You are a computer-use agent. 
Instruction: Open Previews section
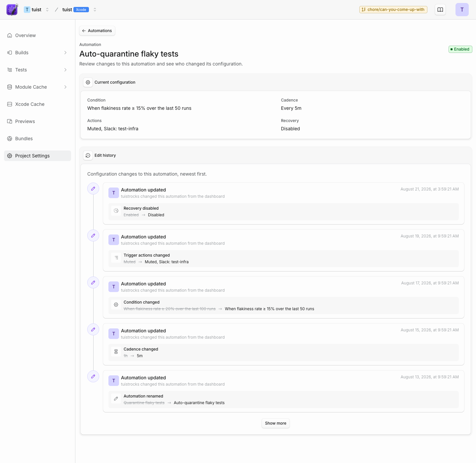coord(37,121)
